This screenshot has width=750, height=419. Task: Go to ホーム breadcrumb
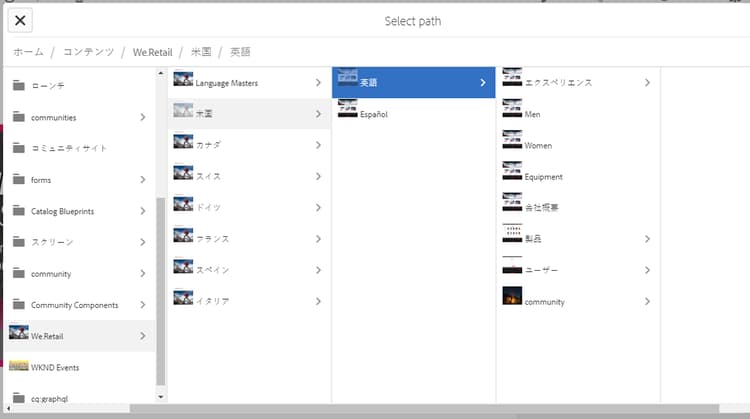click(28, 52)
